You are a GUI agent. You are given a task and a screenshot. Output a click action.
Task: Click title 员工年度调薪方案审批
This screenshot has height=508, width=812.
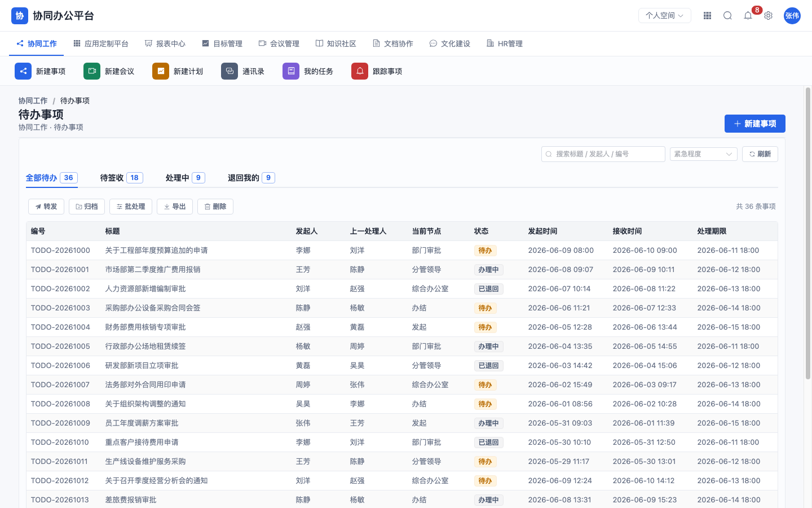(142, 423)
